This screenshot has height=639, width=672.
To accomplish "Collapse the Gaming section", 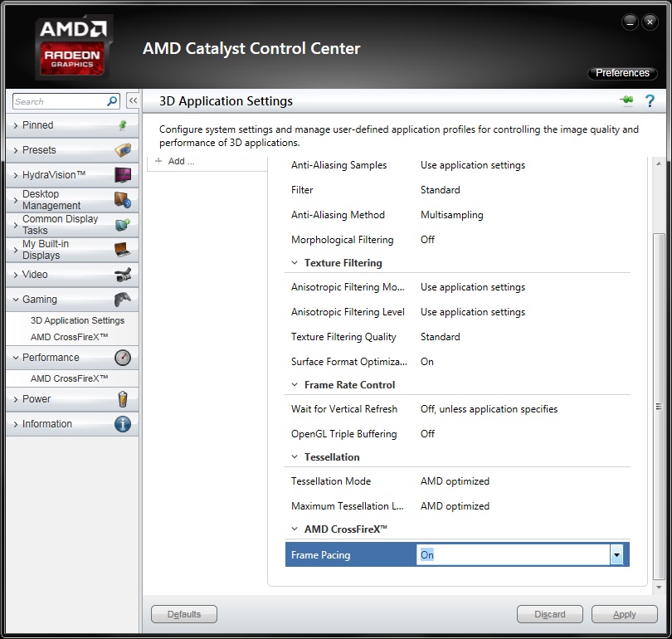I will pos(16,300).
